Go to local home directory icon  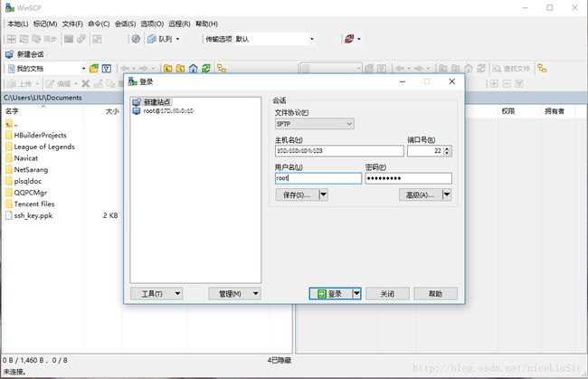pos(193,68)
